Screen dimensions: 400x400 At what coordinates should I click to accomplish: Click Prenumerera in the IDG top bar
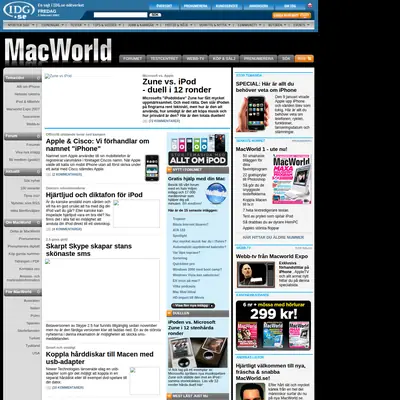point(195,6)
